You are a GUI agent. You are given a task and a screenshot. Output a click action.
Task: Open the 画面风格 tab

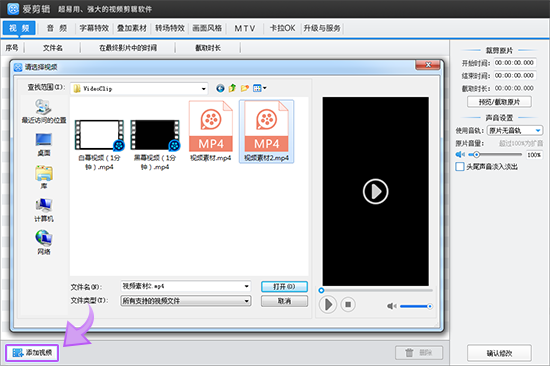click(x=207, y=28)
